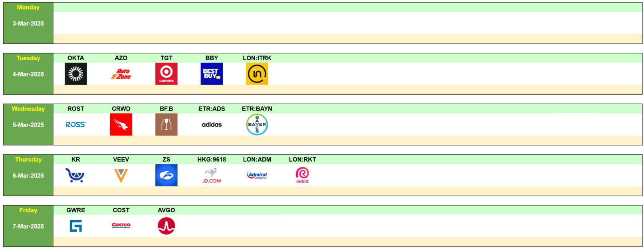Click the Okta sunburst logo

[x=76, y=74]
